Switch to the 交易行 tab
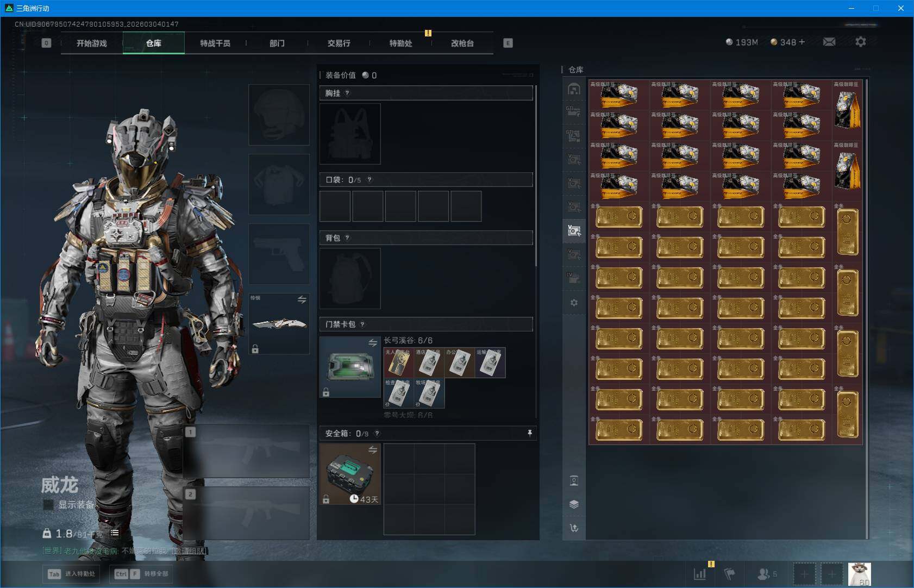This screenshot has height=588, width=914. pos(339,43)
